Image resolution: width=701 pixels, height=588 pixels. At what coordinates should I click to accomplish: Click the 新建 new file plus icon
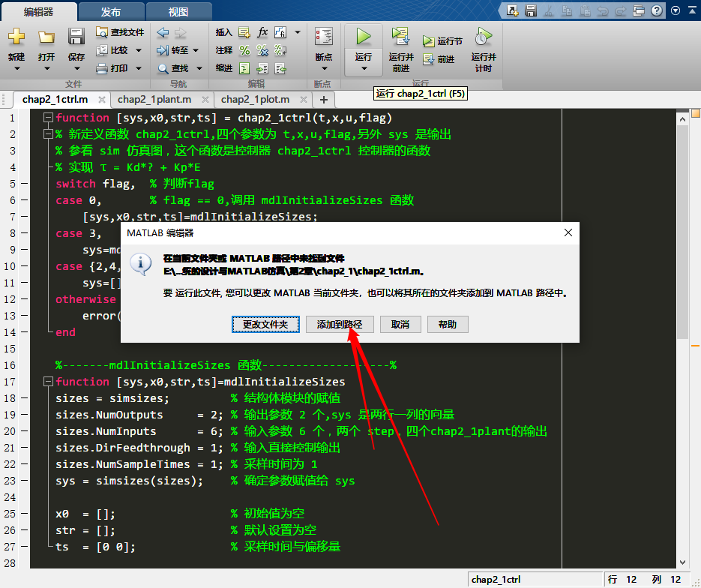coord(16,36)
